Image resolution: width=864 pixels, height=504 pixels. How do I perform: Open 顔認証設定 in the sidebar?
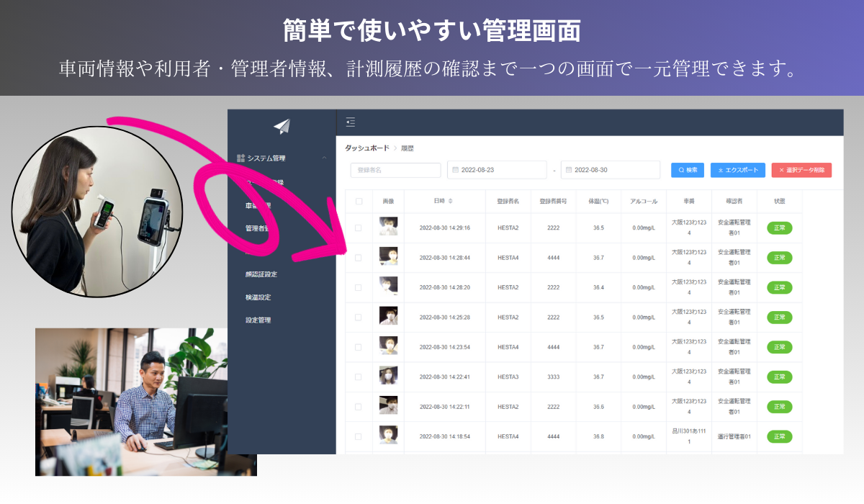(x=261, y=274)
